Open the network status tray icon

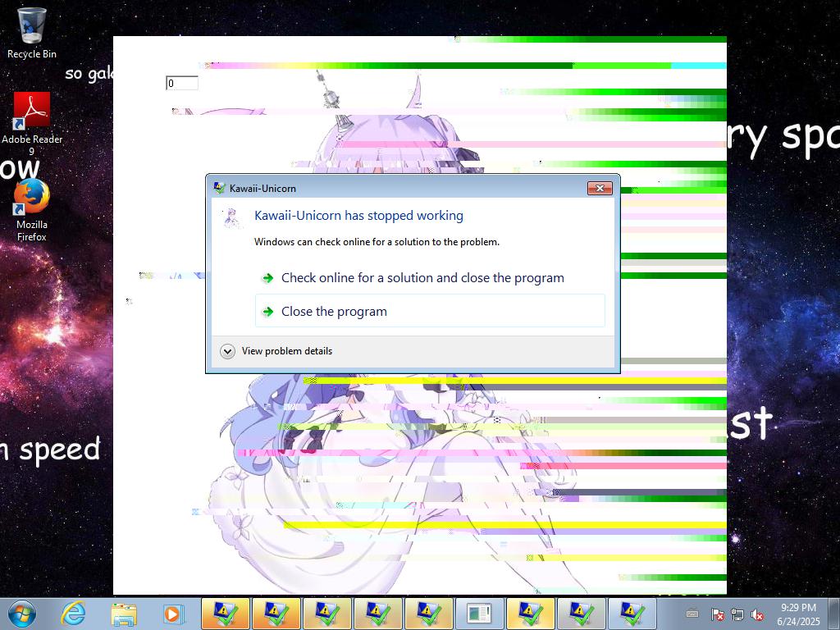(737, 614)
